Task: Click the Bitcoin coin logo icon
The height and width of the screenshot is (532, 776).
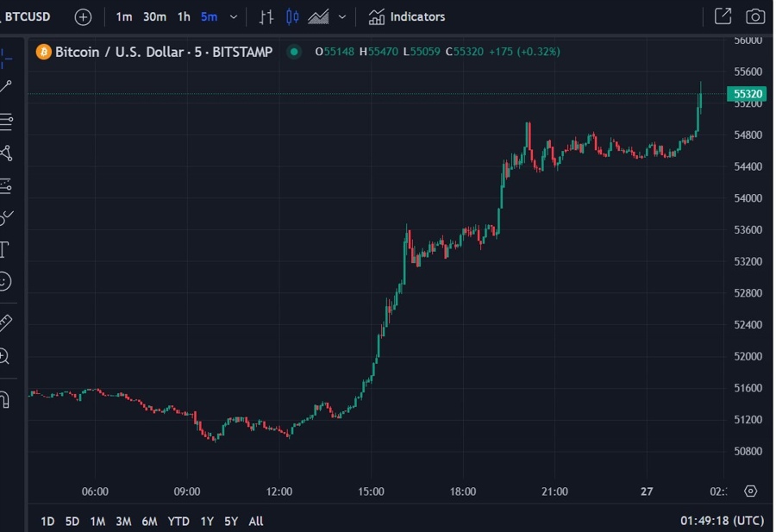Action: 44,52
